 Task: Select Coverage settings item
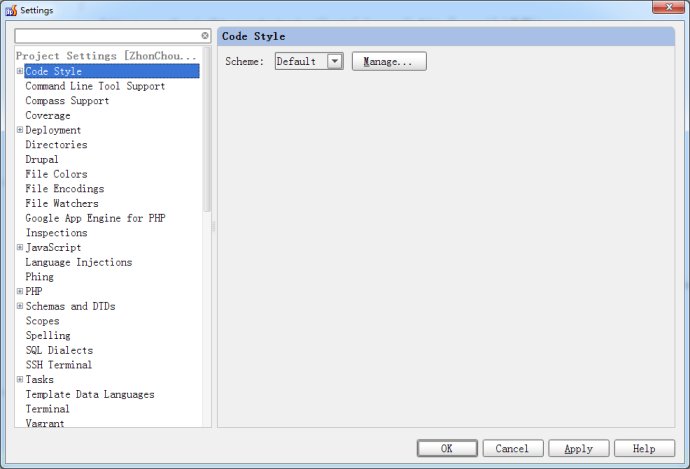[48, 115]
